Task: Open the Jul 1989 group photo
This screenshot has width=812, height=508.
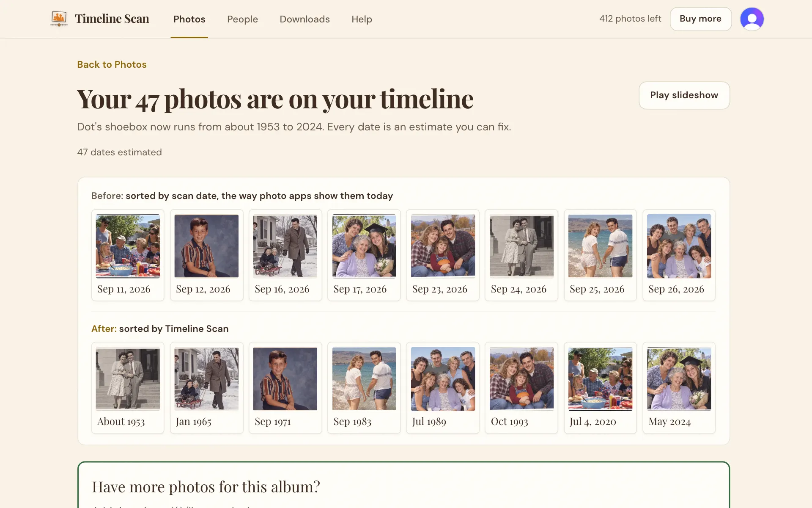Action: point(443,379)
